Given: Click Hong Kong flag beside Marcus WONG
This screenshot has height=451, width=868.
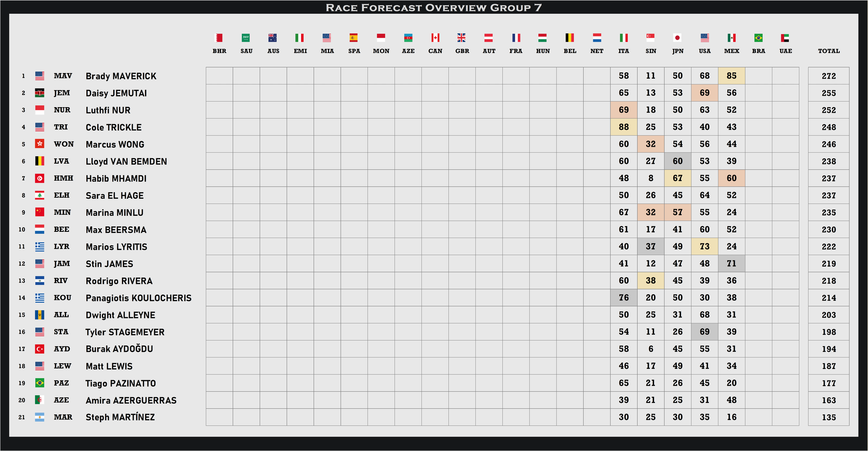Looking at the screenshot, I should click(x=39, y=144).
